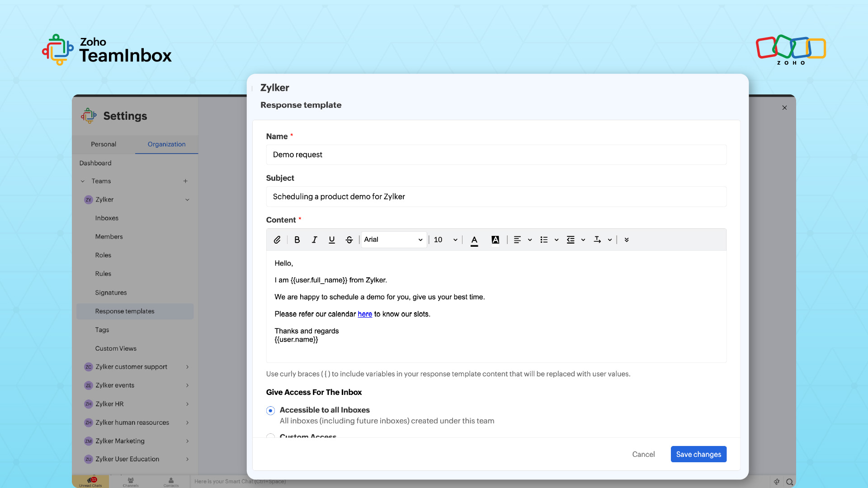
Task: Click the attachment paperclip icon
Action: point(277,240)
